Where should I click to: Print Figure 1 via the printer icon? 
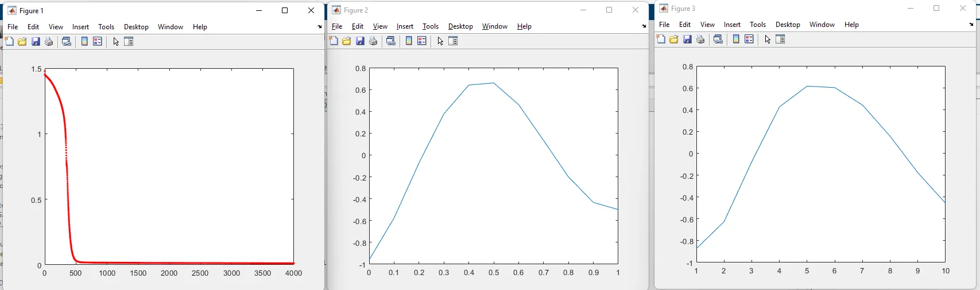pos(49,42)
